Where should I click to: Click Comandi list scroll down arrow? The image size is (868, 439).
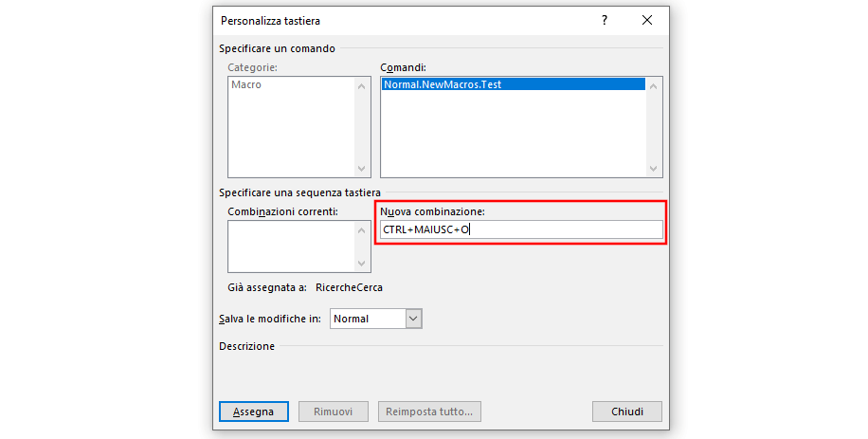pyautogui.click(x=653, y=168)
